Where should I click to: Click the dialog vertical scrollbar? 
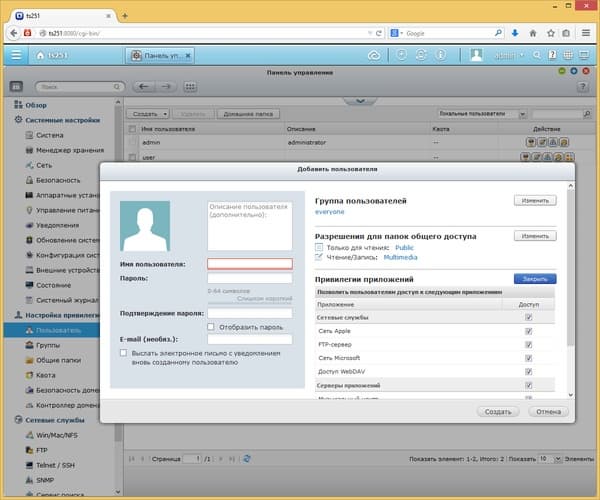[x=571, y=268]
